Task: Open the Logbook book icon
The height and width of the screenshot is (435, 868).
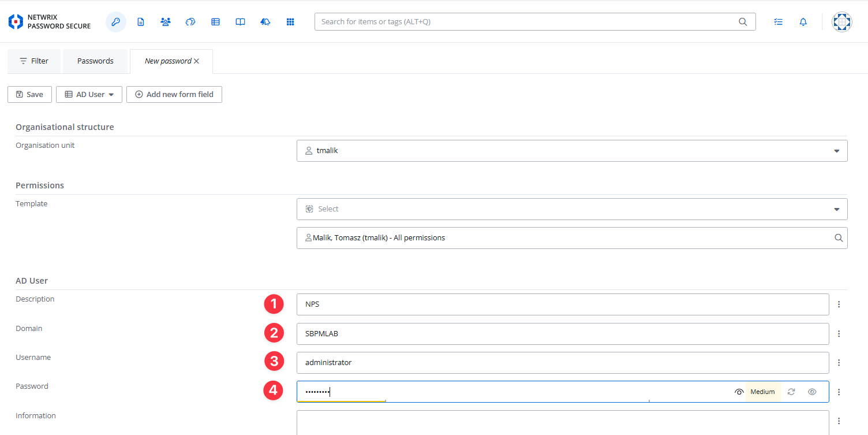Action: pyautogui.click(x=240, y=22)
